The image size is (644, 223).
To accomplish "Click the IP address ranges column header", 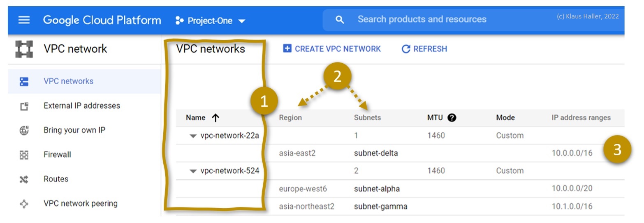I will (581, 117).
